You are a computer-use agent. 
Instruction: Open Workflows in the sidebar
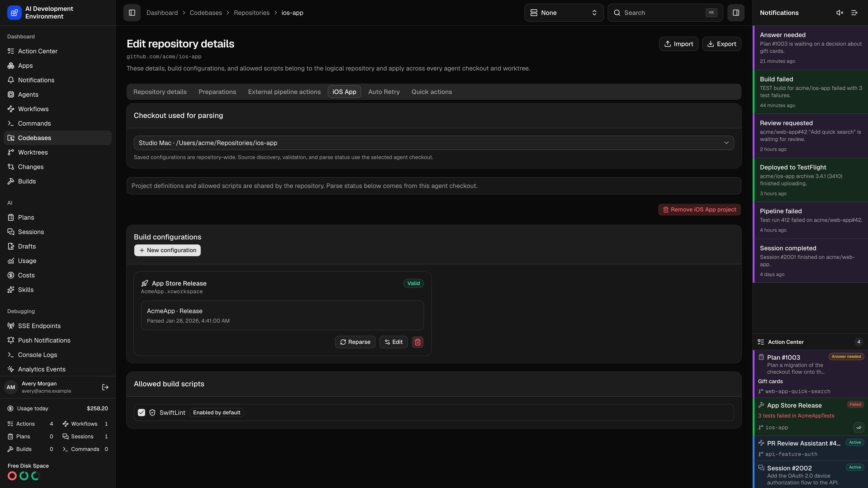[x=58, y=109]
